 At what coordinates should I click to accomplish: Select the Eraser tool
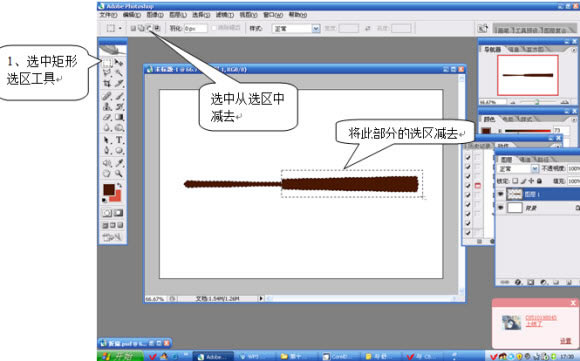(x=107, y=117)
